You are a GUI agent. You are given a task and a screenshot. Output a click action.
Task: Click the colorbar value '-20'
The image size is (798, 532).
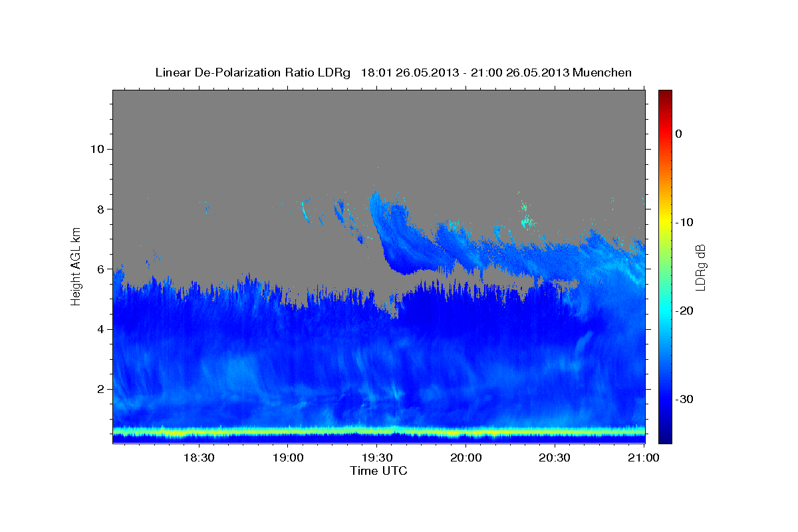coord(684,311)
